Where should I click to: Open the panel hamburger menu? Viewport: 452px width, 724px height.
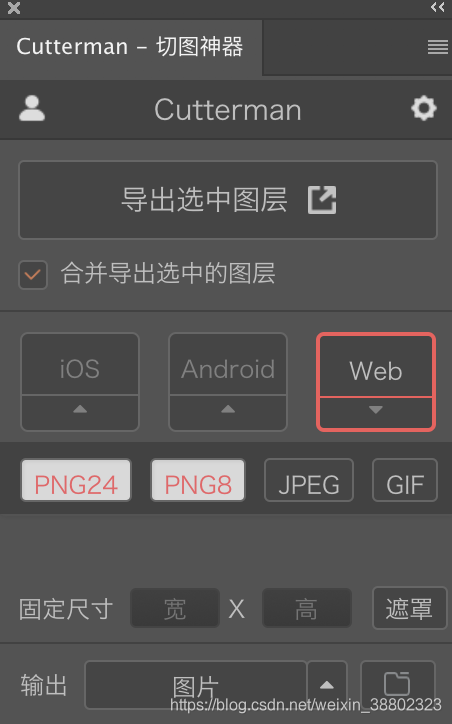[438, 47]
